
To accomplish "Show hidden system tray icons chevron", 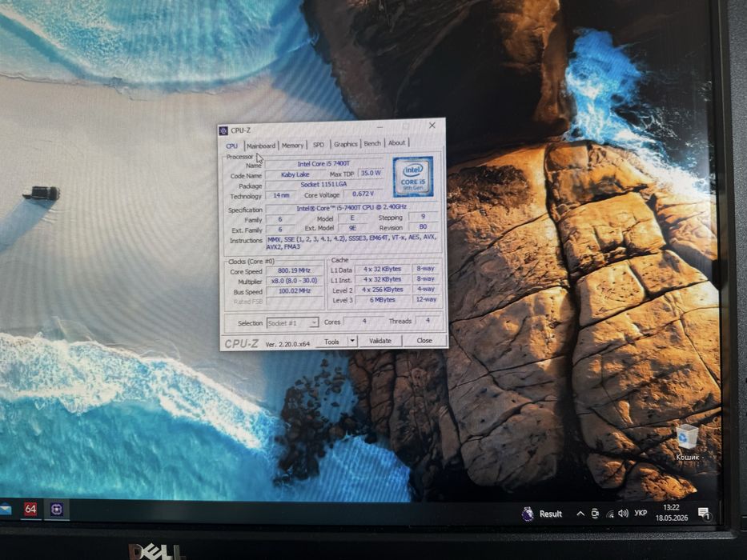I will pos(580,514).
